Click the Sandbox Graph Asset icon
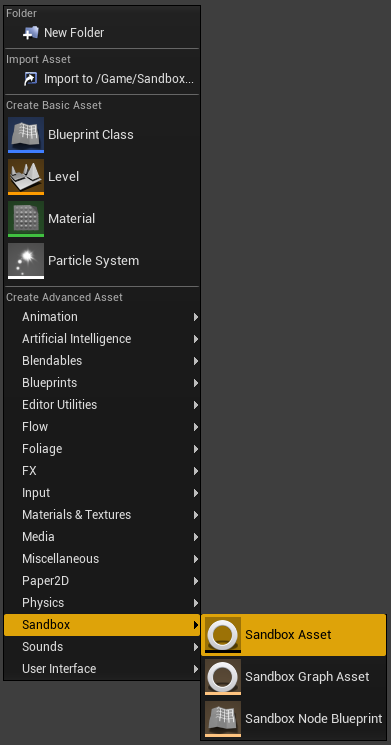This screenshot has height=745, width=391. pos(223,677)
